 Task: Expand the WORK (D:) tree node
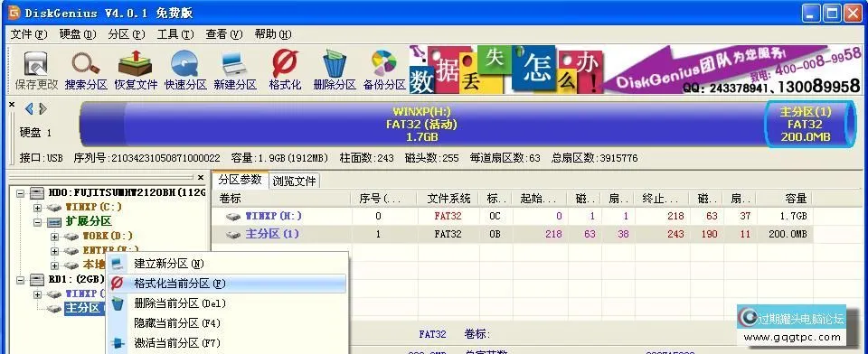click(x=55, y=237)
